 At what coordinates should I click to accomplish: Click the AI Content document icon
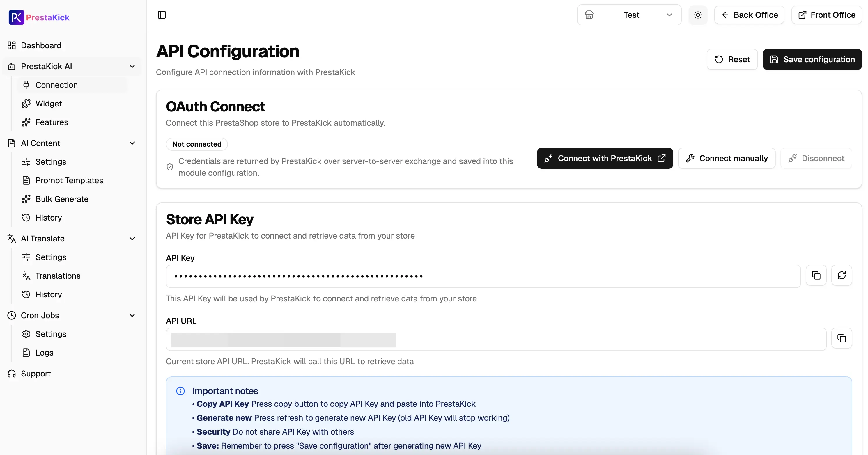tap(12, 143)
